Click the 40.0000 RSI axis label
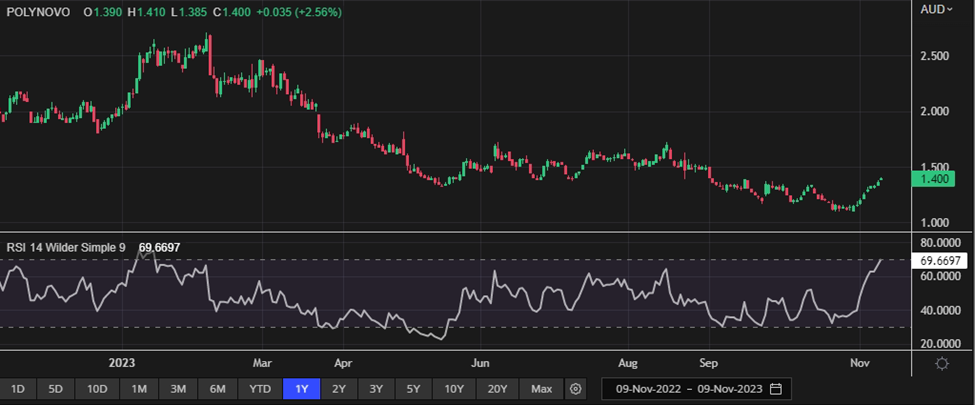 click(939, 310)
